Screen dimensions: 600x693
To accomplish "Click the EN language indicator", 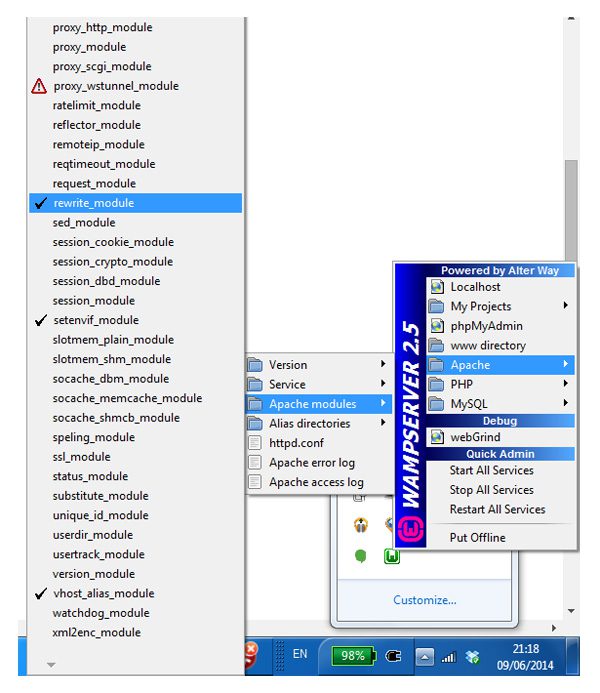I will point(300,654).
